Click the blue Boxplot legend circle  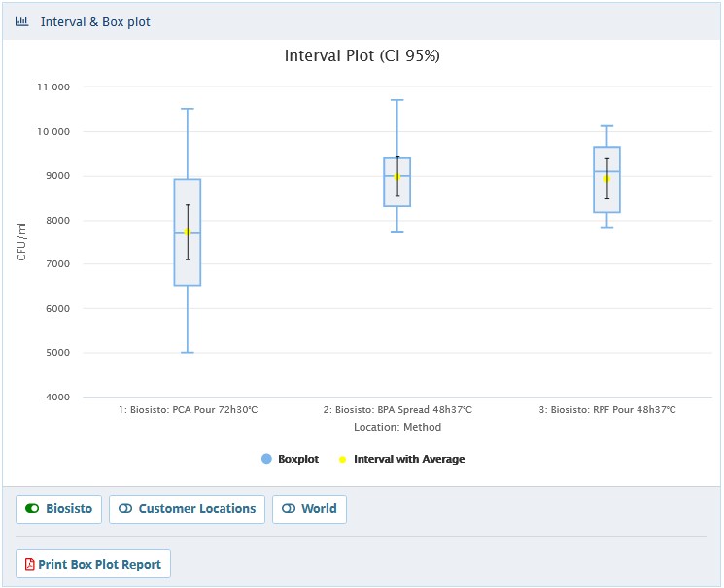pyautogui.click(x=266, y=459)
